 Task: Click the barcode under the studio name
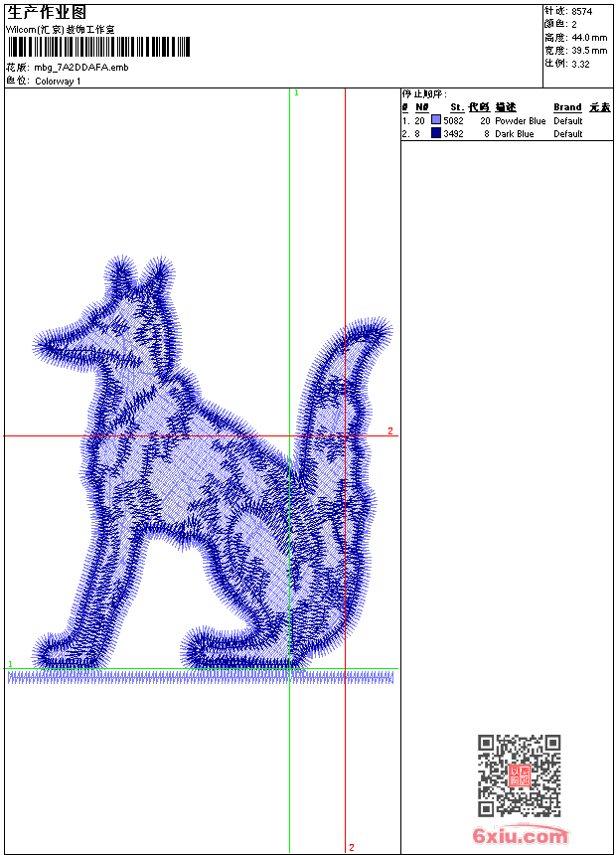click(98, 47)
